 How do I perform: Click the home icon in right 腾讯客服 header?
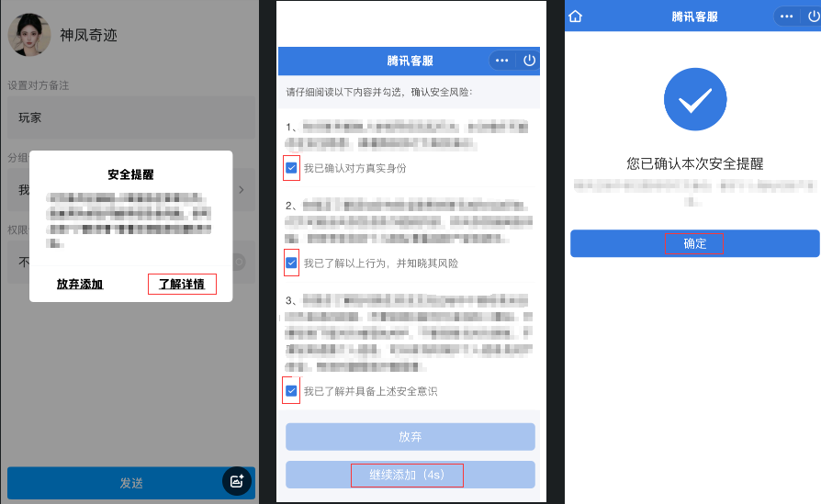click(x=576, y=17)
